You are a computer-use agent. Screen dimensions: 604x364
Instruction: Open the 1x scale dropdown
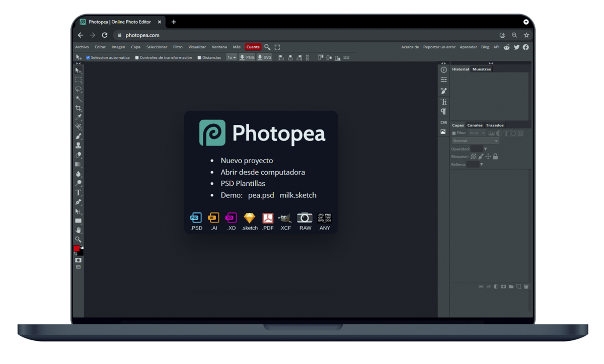[232, 57]
